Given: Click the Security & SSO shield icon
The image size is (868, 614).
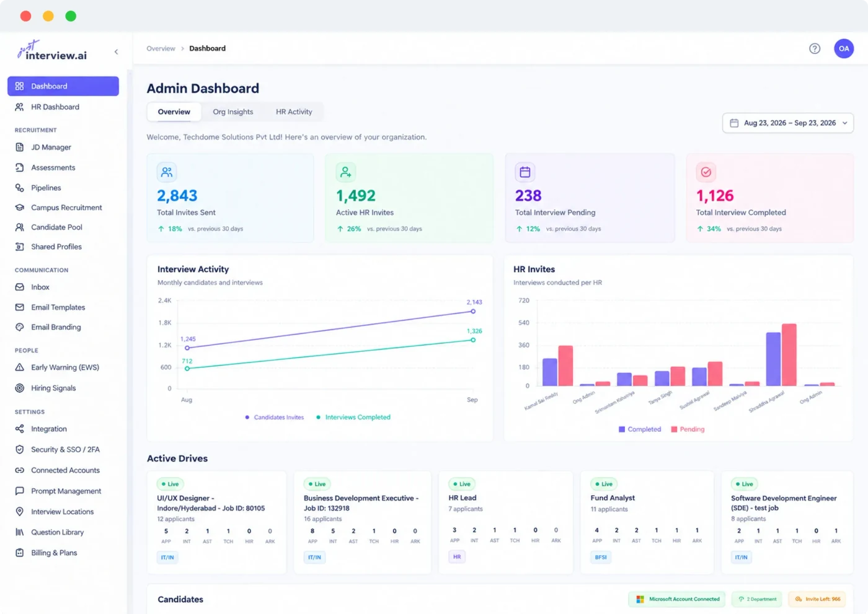Looking at the screenshot, I should point(20,450).
